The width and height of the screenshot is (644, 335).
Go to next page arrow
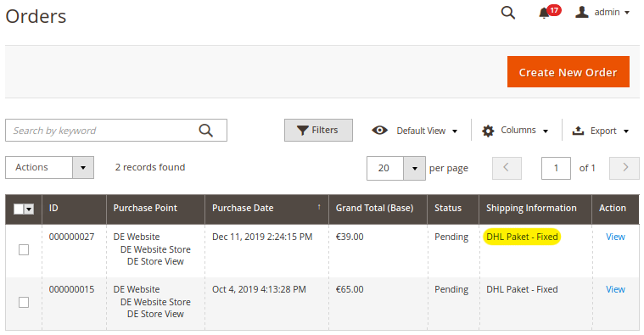(x=624, y=168)
